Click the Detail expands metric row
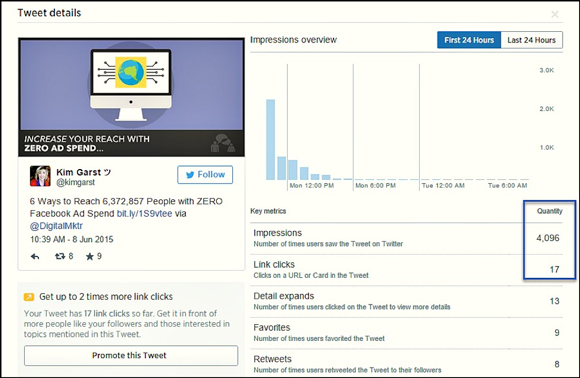 click(x=406, y=301)
